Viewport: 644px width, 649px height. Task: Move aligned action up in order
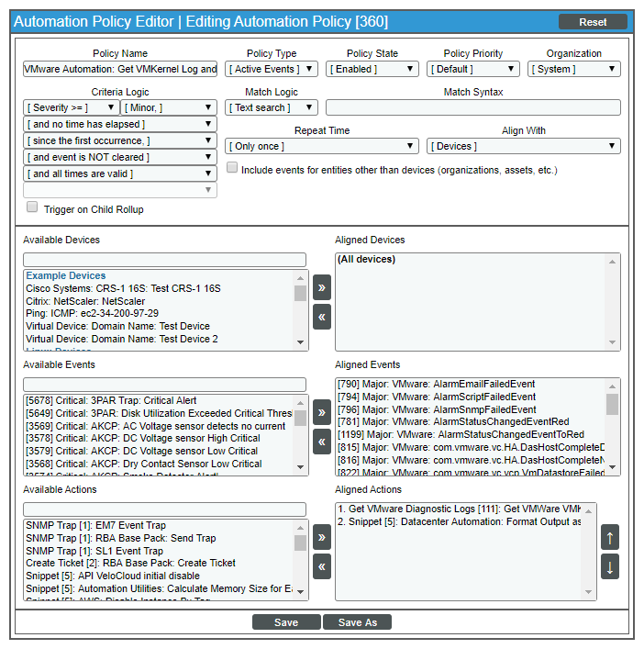pyautogui.click(x=610, y=537)
